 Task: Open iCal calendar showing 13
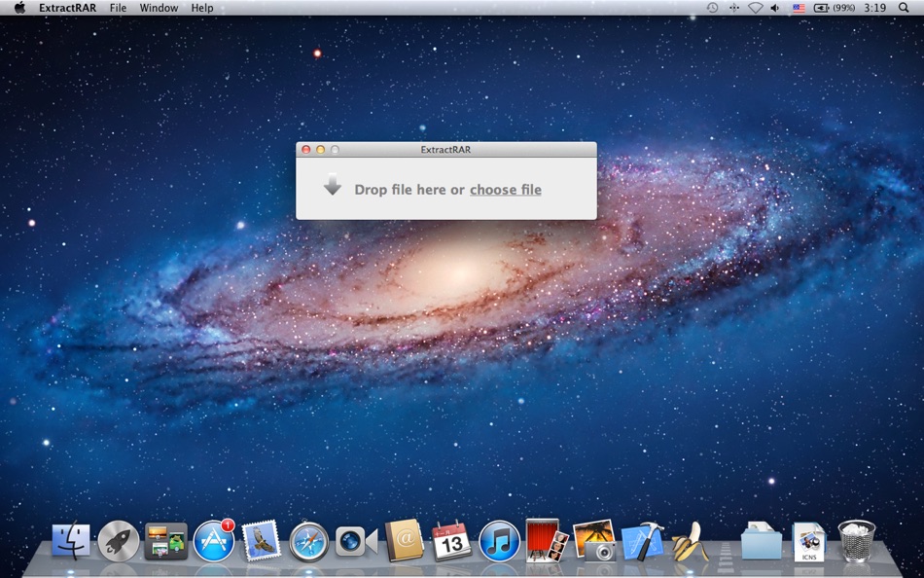pos(451,541)
